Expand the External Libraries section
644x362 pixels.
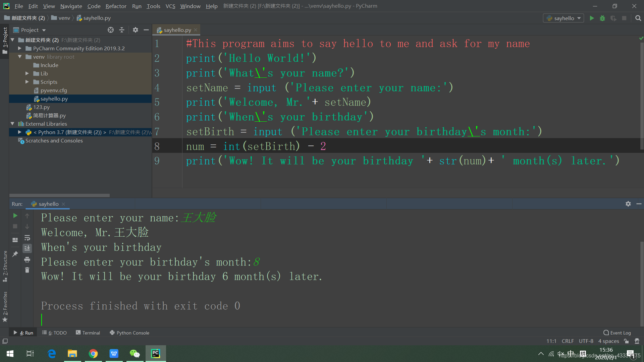coord(11,124)
